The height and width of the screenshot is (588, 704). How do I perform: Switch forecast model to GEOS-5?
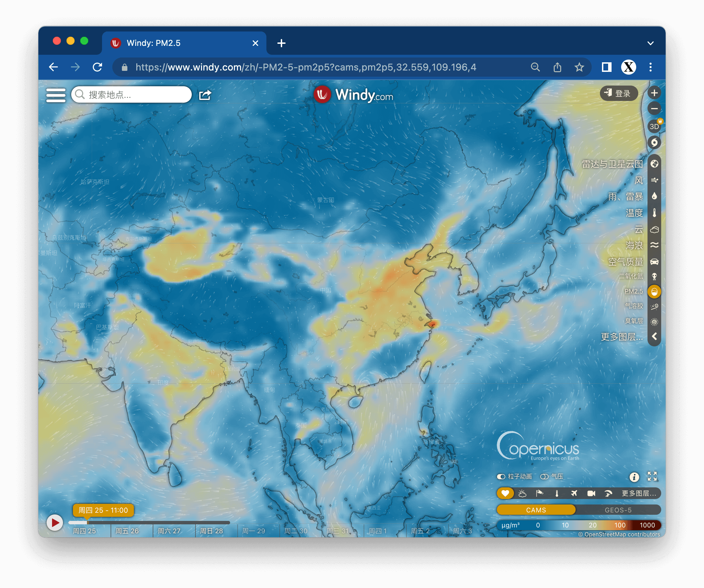pyautogui.click(x=618, y=510)
